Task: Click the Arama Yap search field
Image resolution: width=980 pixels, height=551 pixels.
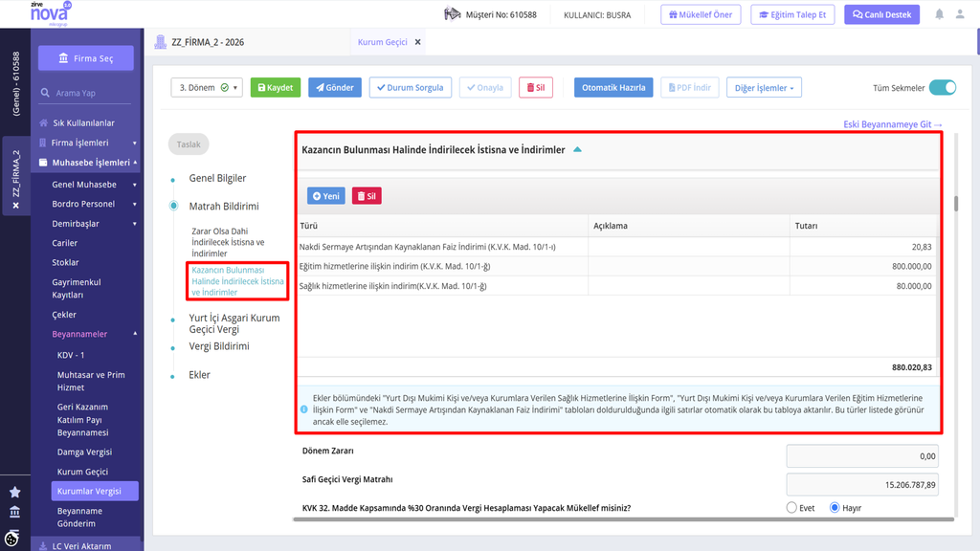Action: 85,93
